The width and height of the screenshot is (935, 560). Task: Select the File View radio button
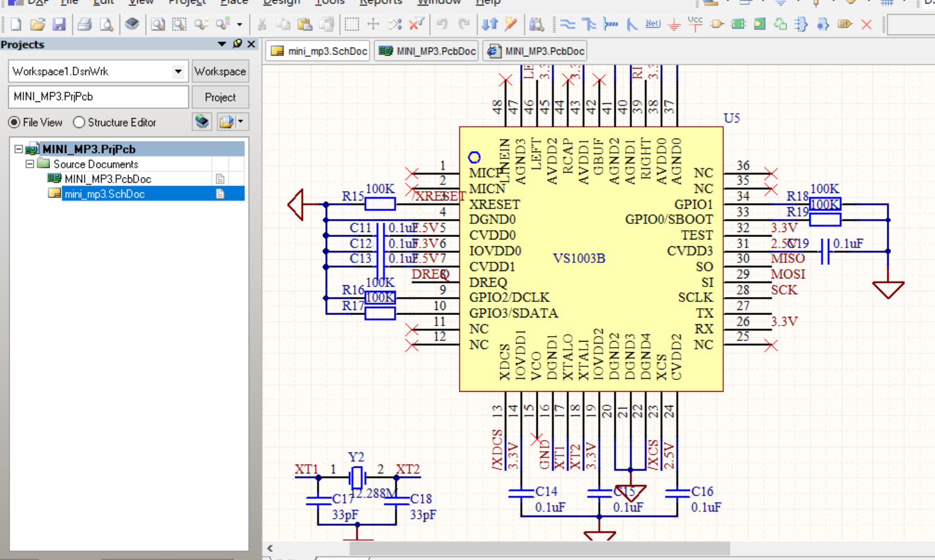pos(14,123)
